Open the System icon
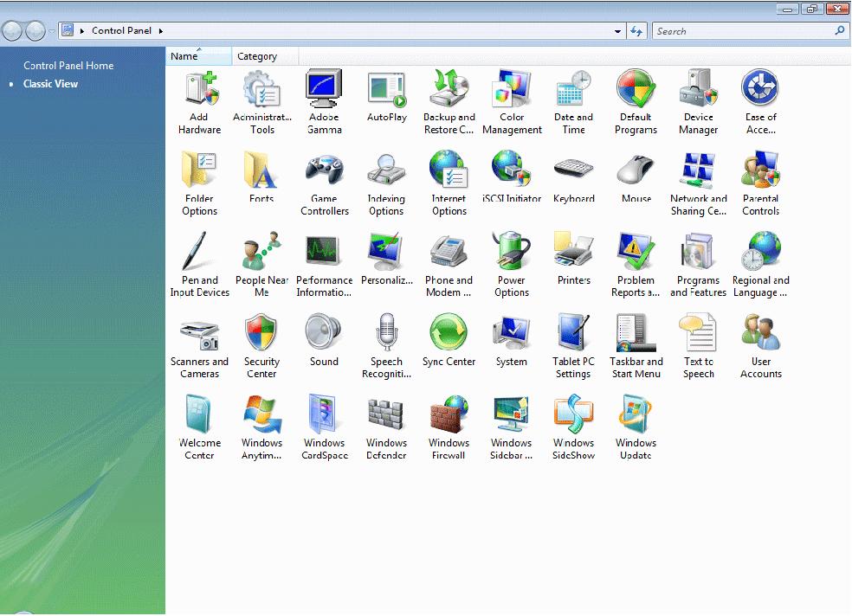852x616 pixels. pyautogui.click(x=512, y=340)
